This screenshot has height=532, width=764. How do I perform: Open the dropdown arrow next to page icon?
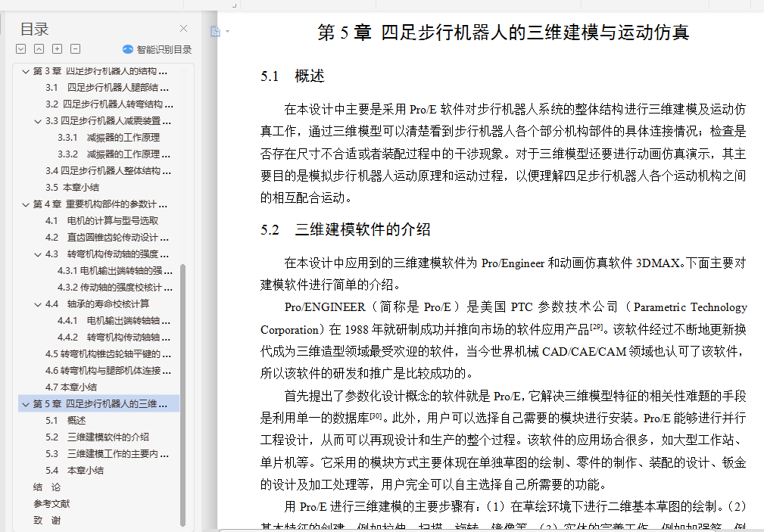point(228,32)
